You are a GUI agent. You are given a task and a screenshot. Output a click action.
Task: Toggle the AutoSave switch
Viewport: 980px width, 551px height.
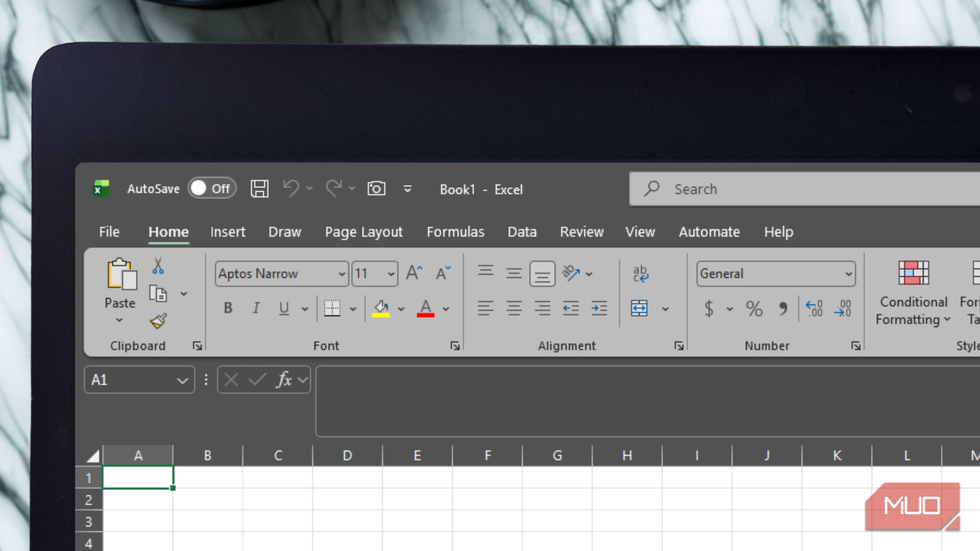click(x=212, y=189)
